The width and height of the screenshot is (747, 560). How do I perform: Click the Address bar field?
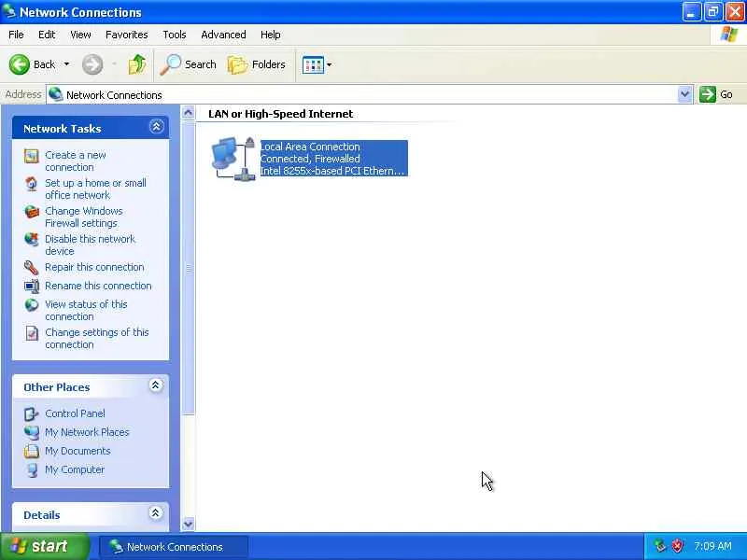369,94
